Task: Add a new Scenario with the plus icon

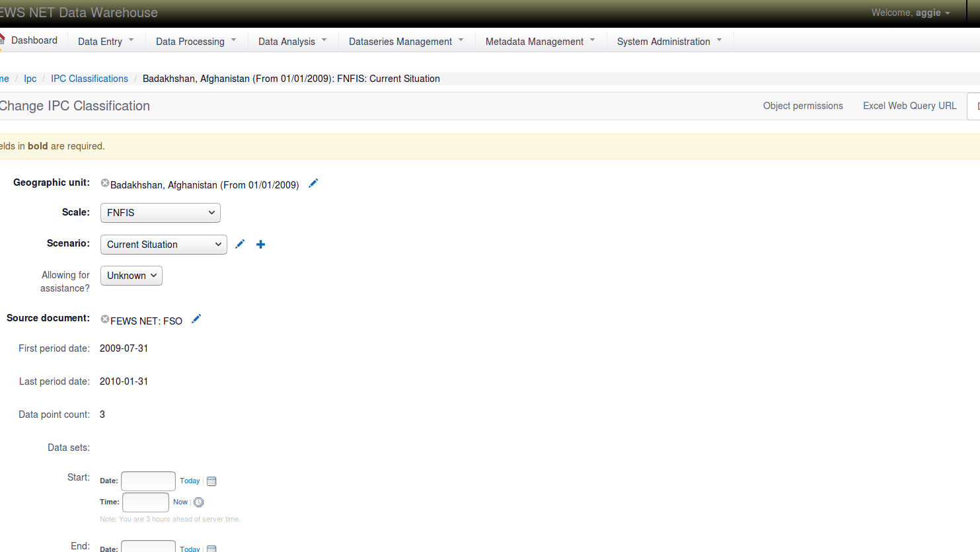Action: [x=260, y=244]
